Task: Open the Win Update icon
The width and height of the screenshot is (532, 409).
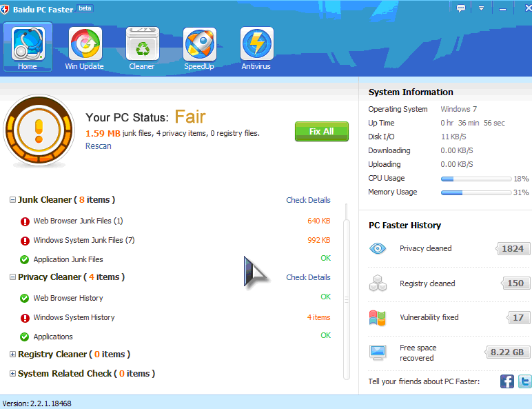Action: [x=85, y=44]
